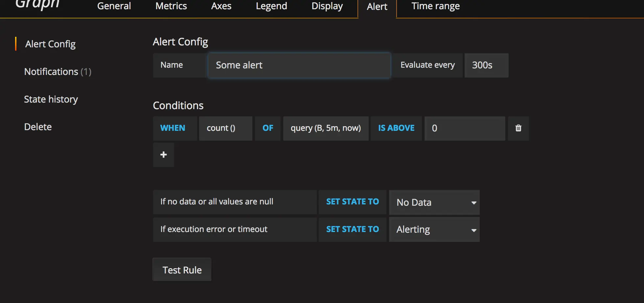Screen dimensions: 644x303
Task: Edit the threshold value 0
Action: (464, 128)
